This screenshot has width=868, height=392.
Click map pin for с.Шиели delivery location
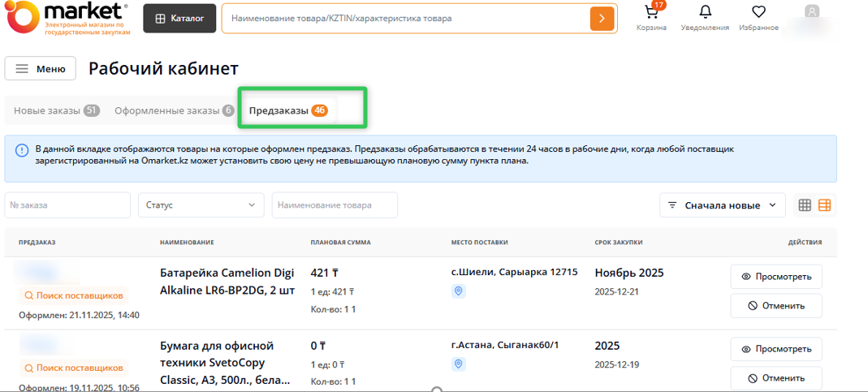tap(459, 291)
